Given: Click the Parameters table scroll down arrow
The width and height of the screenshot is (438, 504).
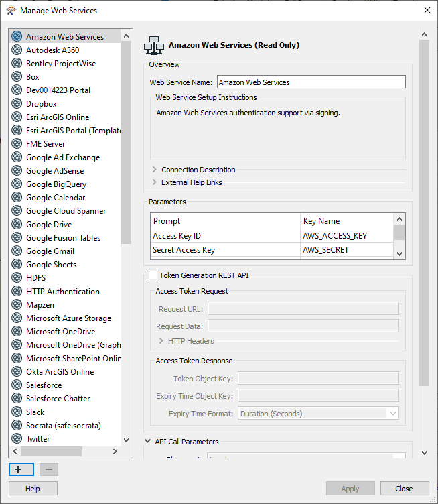Looking at the screenshot, I should (x=399, y=253).
